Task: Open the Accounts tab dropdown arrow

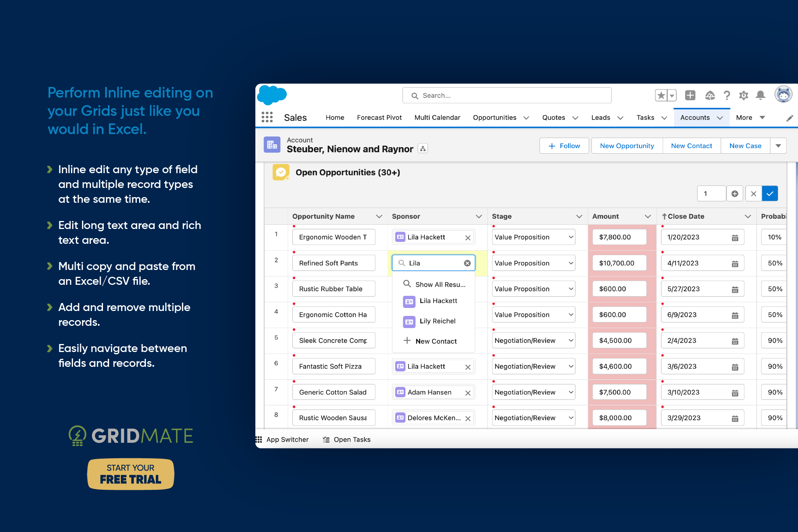Action: click(720, 117)
